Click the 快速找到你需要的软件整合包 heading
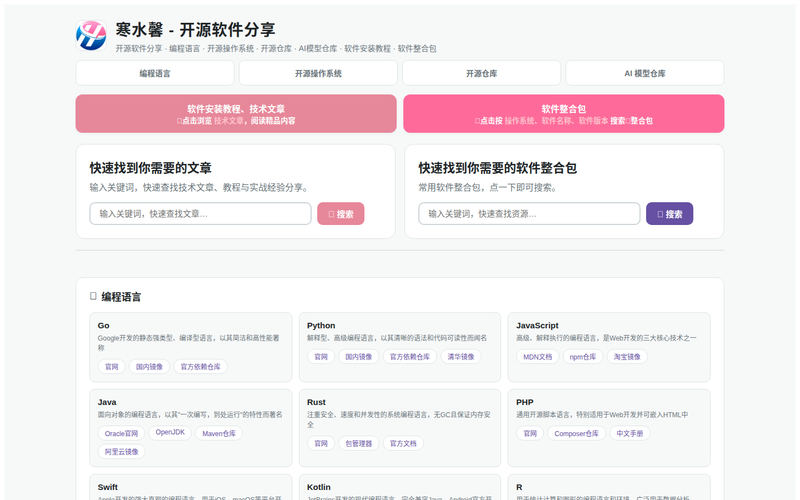This screenshot has height=500, width=800. 497,168
